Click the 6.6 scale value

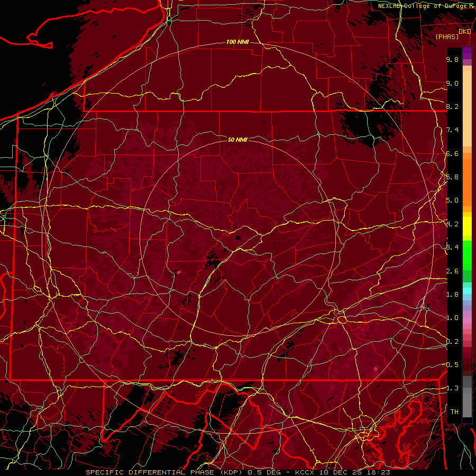click(452, 153)
